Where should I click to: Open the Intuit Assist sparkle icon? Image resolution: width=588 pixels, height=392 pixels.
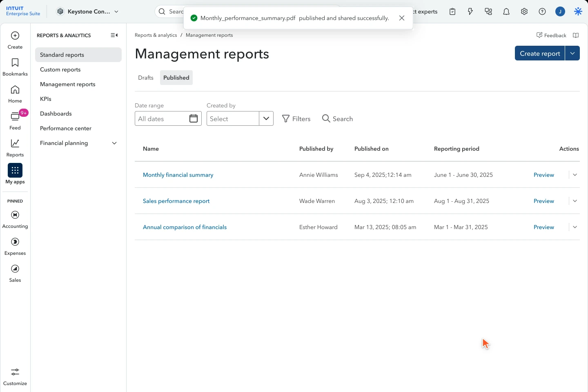(x=578, y=12)
